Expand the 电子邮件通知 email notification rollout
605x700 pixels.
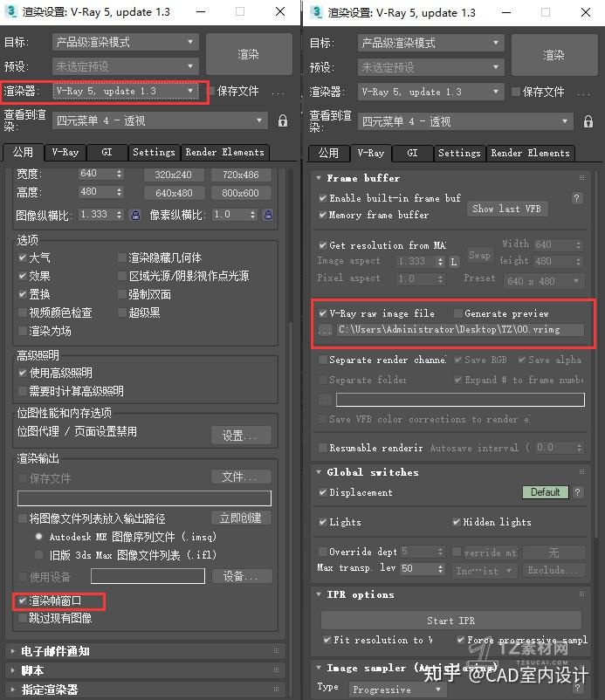pyautogui.click(x=12, y=651)
